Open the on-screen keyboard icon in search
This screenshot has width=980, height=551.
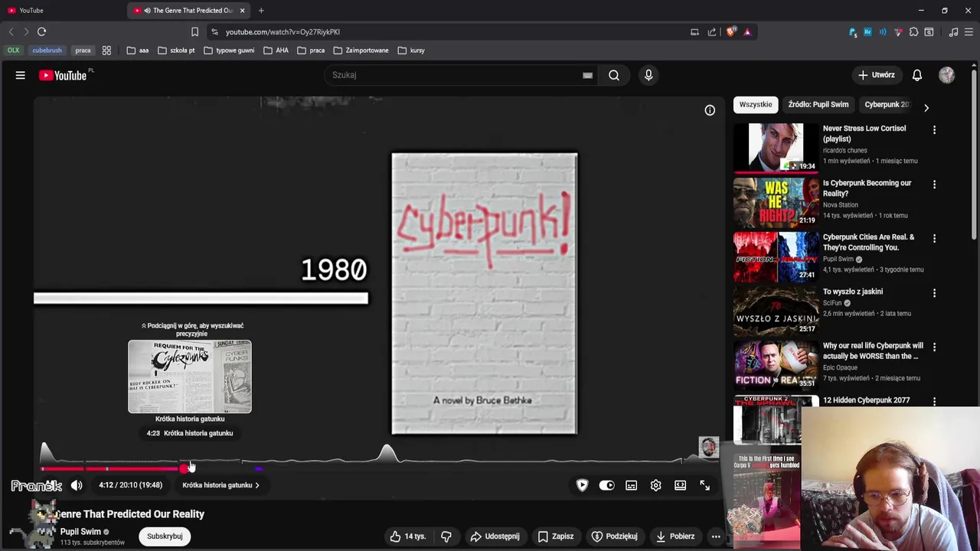(587, 75)
